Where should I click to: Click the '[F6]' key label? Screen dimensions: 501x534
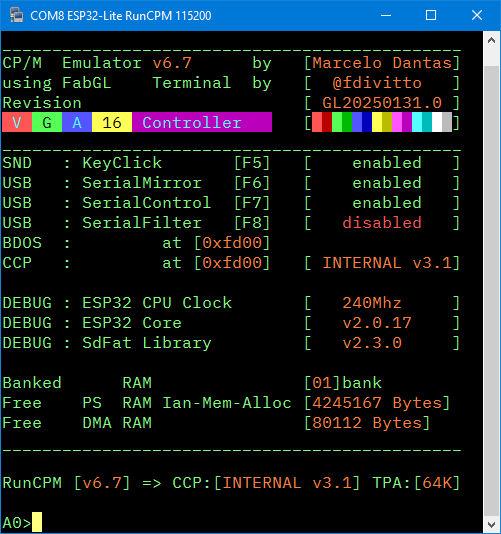[x=252, y=183]
